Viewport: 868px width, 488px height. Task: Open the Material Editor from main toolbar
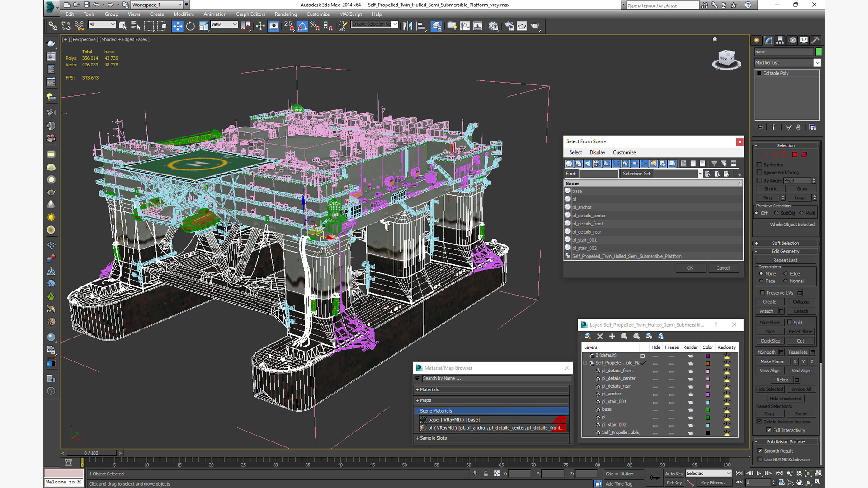coord(493,26)
